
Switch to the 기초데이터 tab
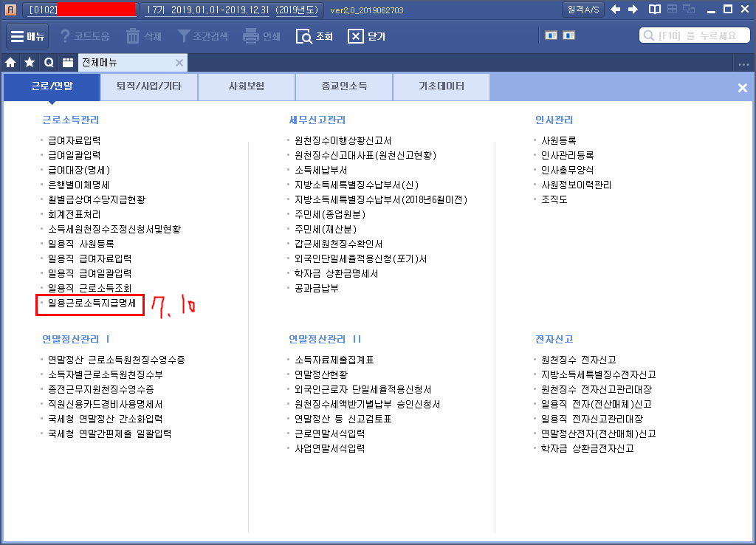(x=441, y=86)
